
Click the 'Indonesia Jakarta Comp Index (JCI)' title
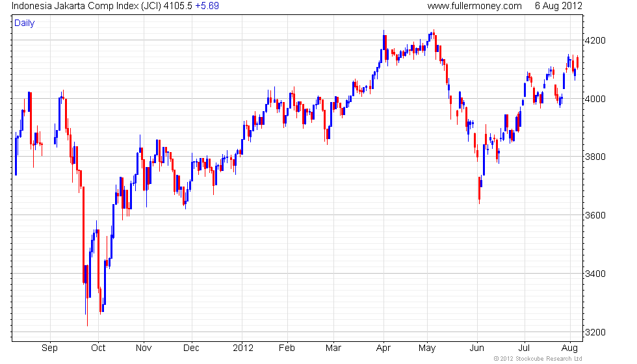pyautogui.click(x=86, y=6)
